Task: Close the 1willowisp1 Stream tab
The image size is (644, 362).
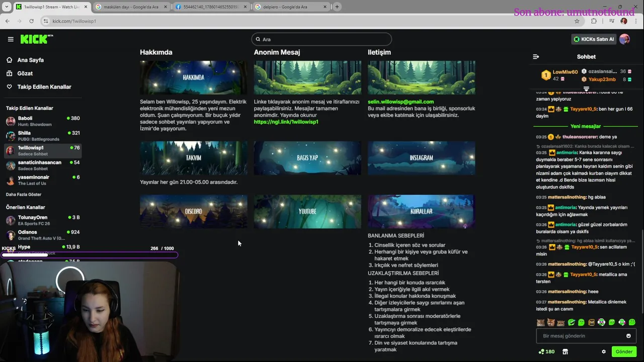Action: click(x=86, y=7)
